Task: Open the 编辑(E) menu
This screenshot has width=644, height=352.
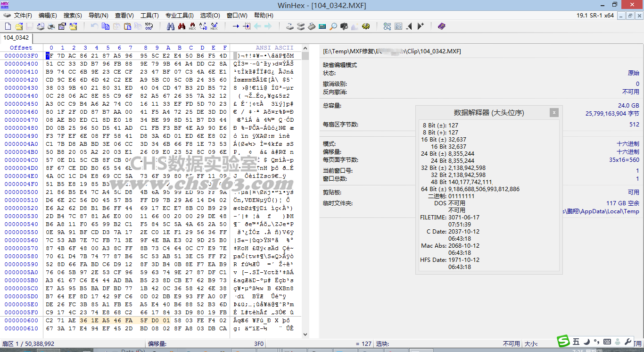Action: (48, 16)
